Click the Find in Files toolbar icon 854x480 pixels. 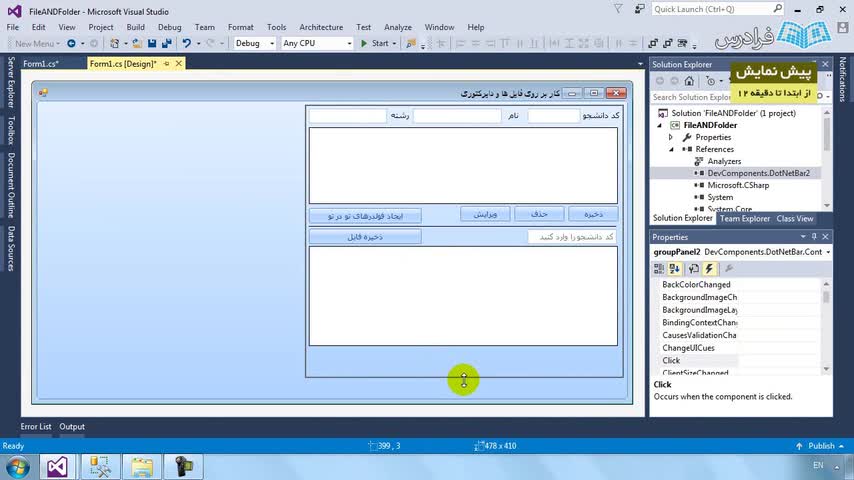coord(411,43)
